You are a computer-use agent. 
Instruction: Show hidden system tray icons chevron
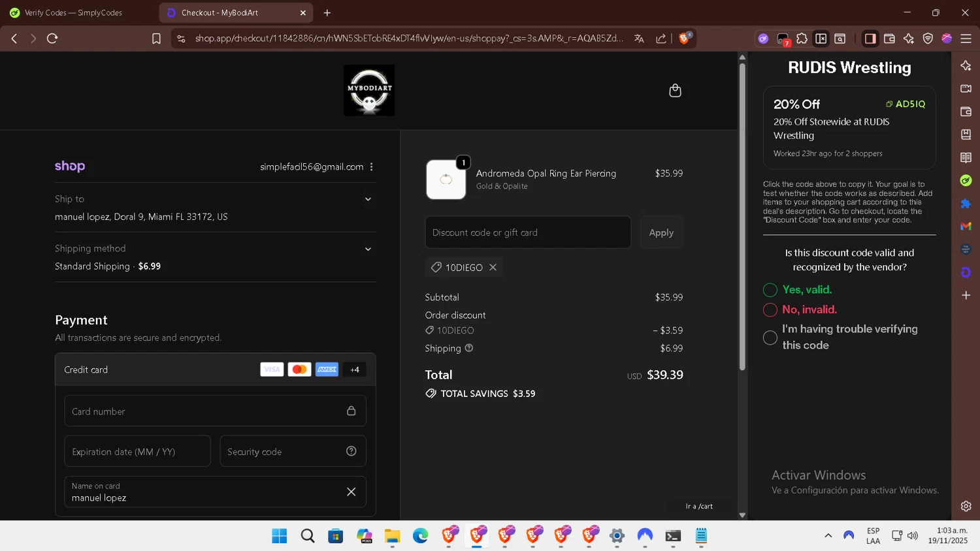point(828,535)
